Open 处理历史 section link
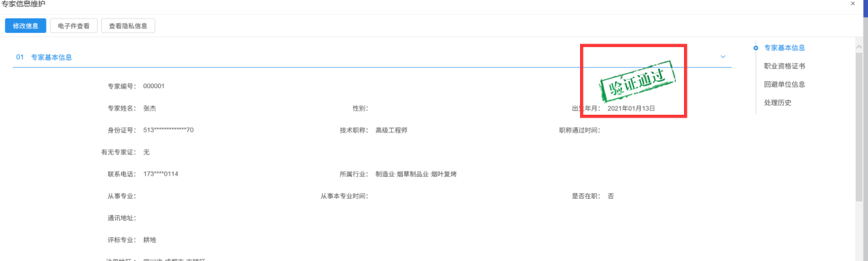This screenshot has height=261, width=868. pos(778,103)
